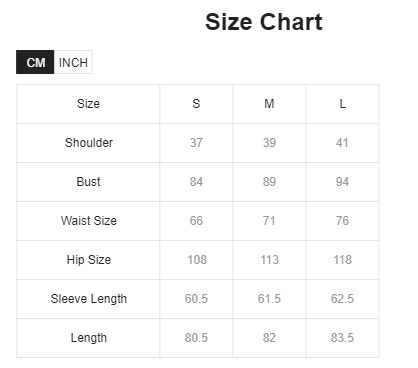Screen dimensions: 418x368
Task: Select the S size column header
Action: [196, 104]
